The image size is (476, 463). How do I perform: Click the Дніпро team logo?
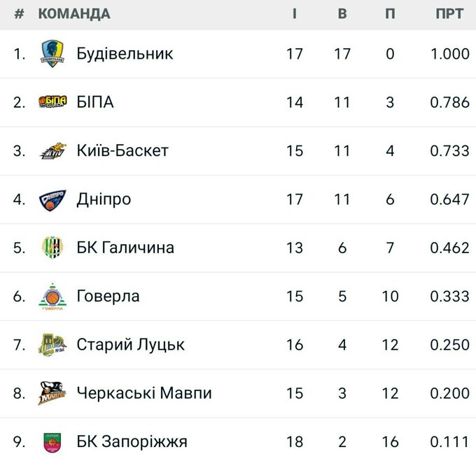[x=52, y=199]
